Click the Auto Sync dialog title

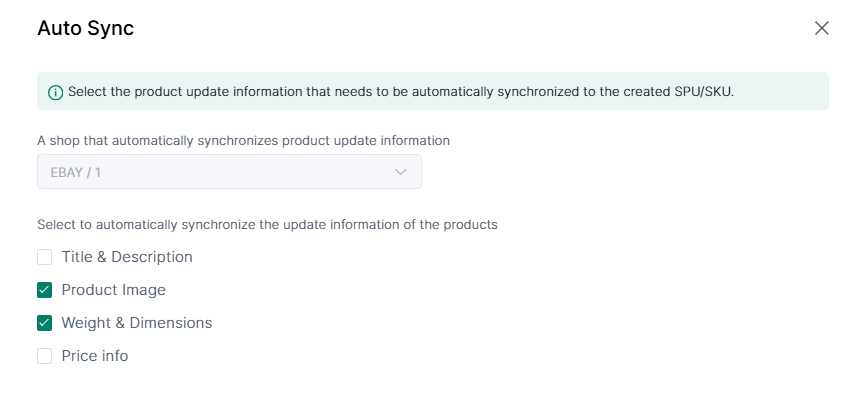coord(85,28)
